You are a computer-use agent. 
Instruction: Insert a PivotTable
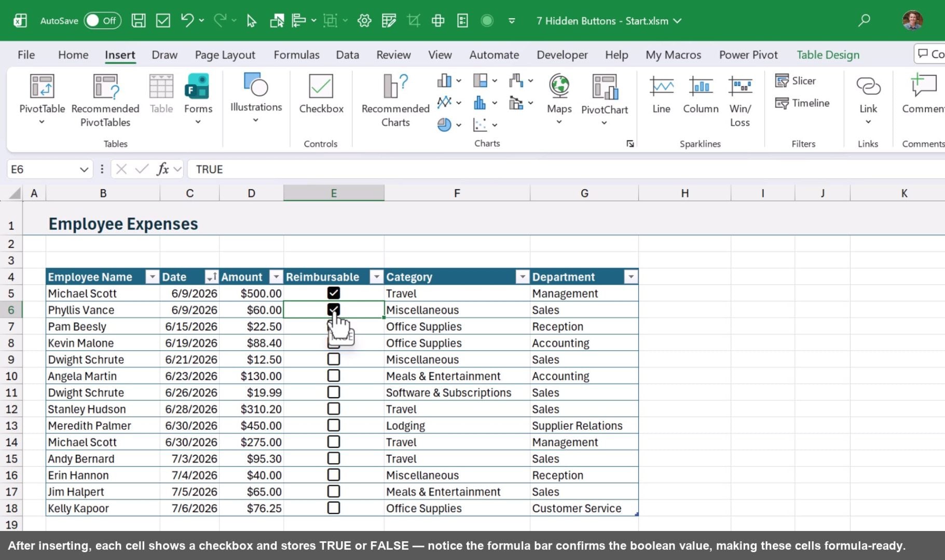point(42,100)
